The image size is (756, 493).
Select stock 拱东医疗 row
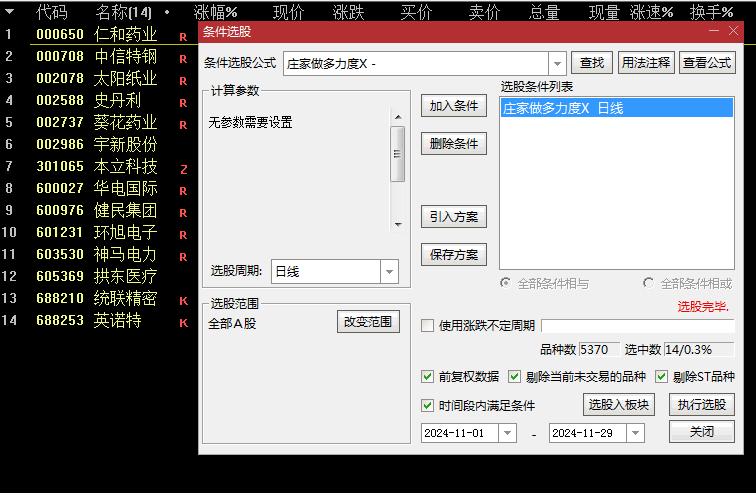coord(99,276)
